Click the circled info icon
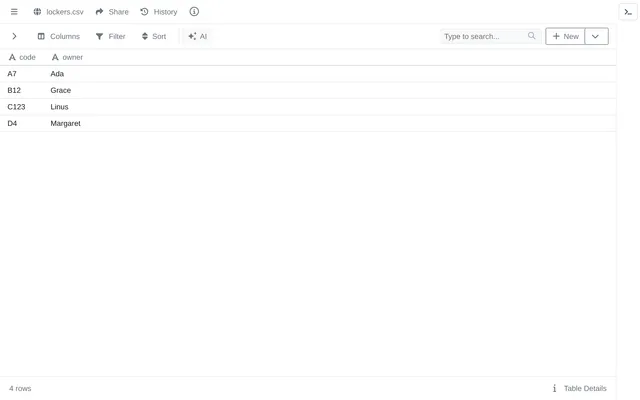640x400 pixels. (194, 11)
